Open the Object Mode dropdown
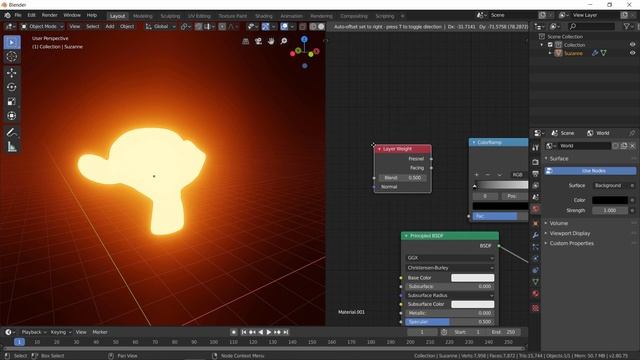Screen dimensions: 640x360 pyautogui.click(x=42, y=27)
